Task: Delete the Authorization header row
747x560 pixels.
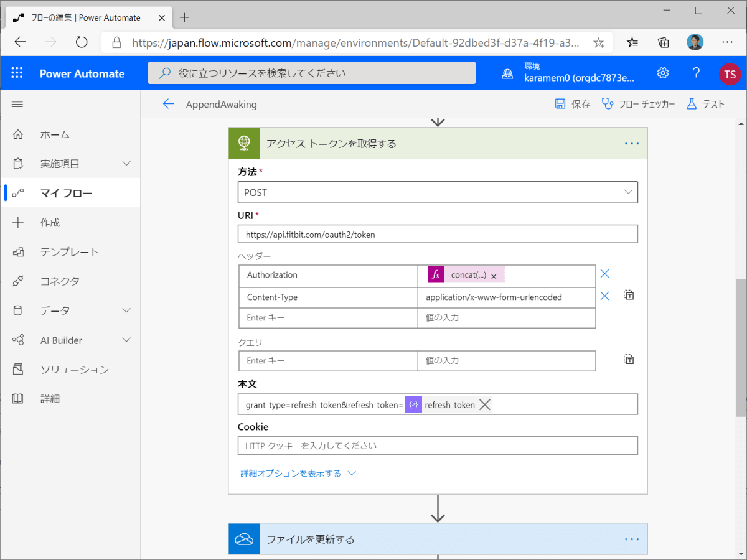Action: (x=604, y=273)
